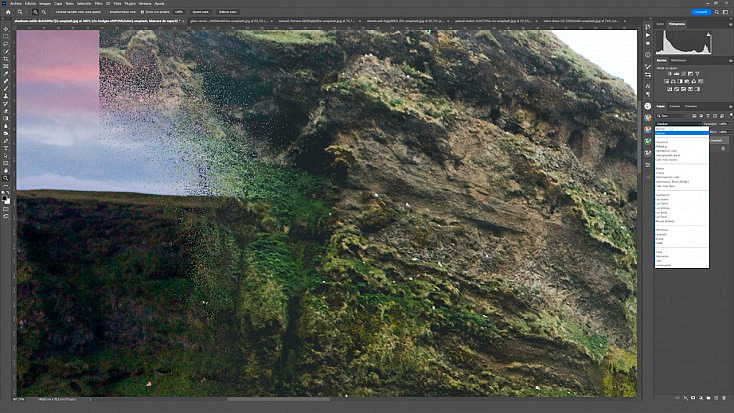Toggle Quick Mask mode
This screenshot has height=413, width=734.
tap(6, 209)
